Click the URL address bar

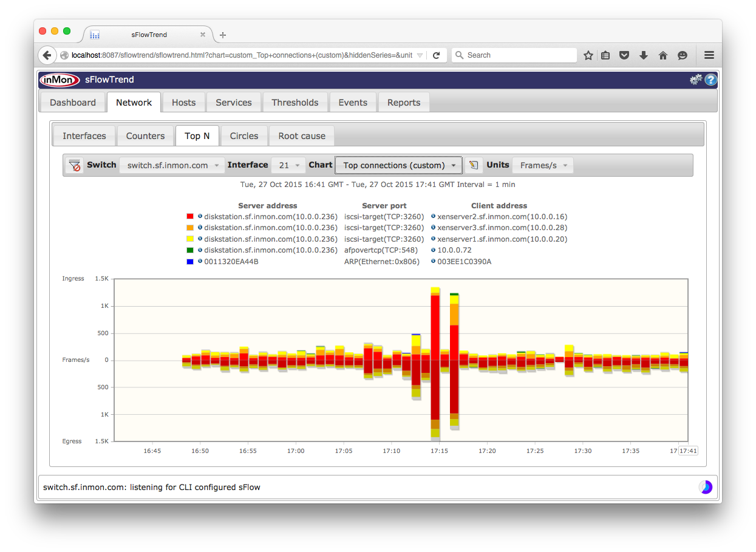click(242, 55)
